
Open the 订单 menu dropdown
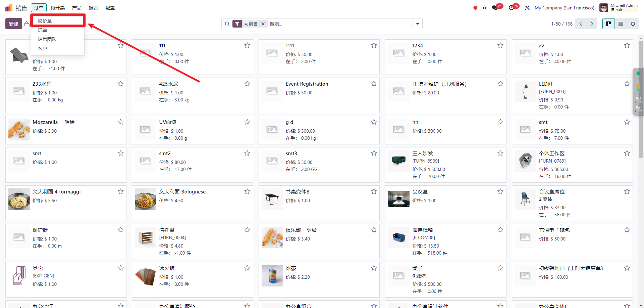click(39, 8)
